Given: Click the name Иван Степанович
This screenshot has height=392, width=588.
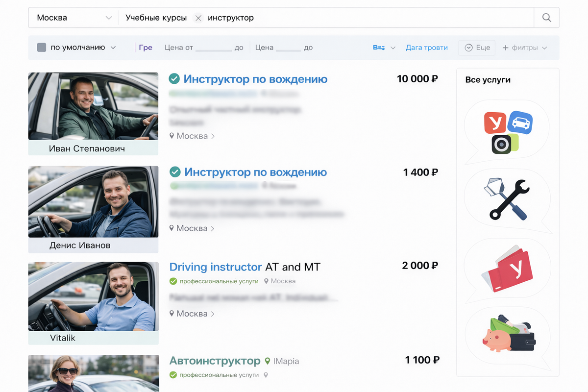Looking at the screenshot, I should coord(87,148).
